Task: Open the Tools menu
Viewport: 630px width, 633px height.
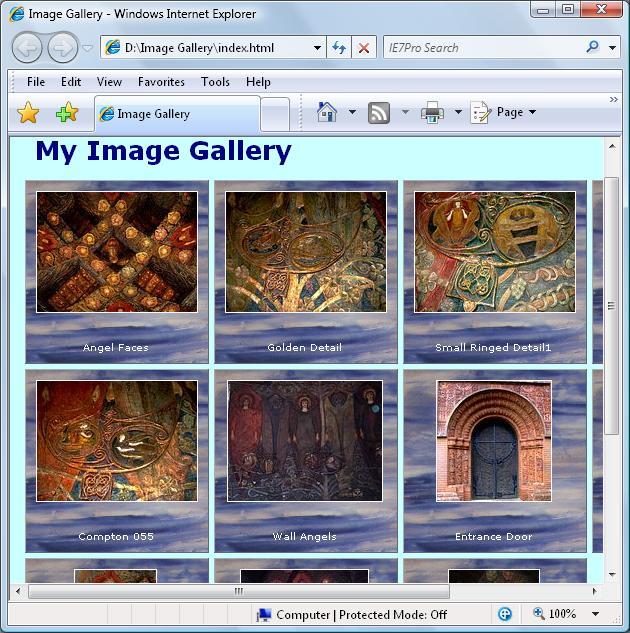Action: 215,82
